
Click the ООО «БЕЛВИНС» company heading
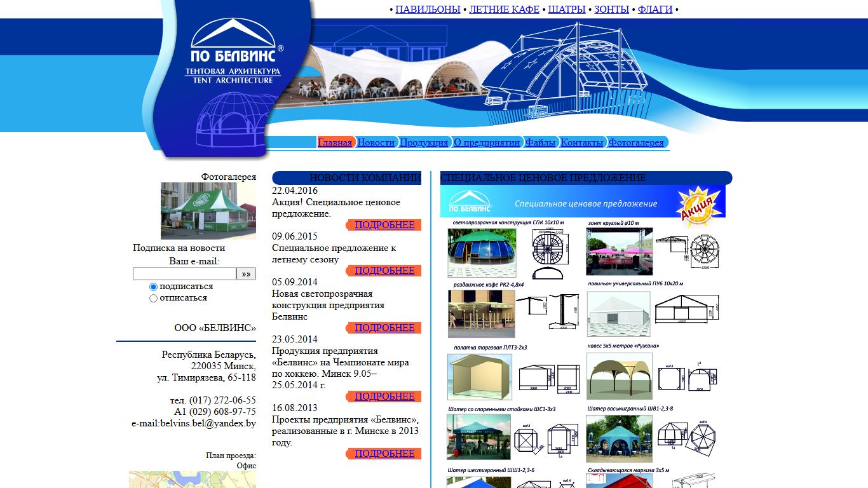(x=215, y=328)
